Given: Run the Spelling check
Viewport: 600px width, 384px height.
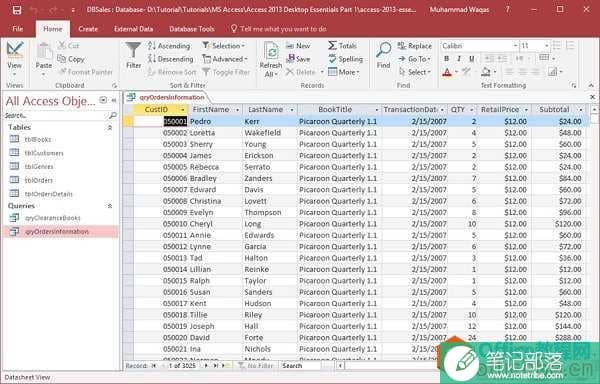Looking at the screenshot, I should tap(346, 59).
